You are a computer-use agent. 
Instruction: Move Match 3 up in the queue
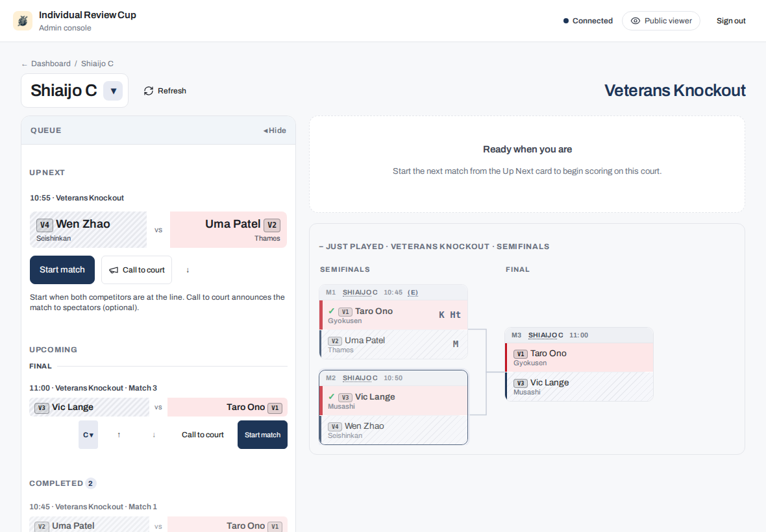pyautogui.click(x=119, y=435)
